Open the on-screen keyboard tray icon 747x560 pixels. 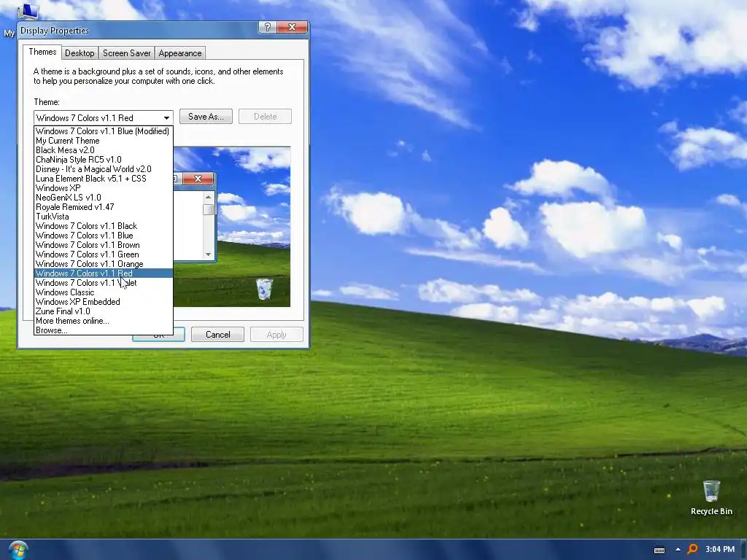(x=659, y=550)
